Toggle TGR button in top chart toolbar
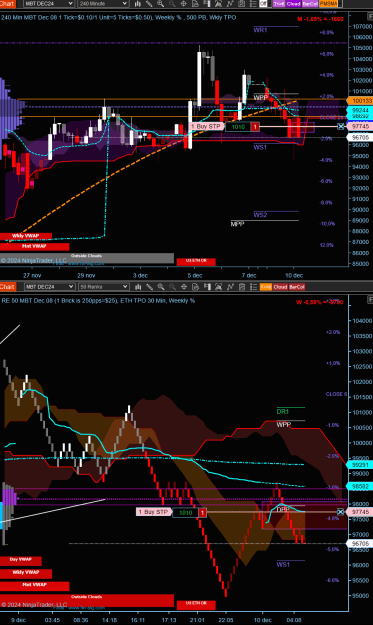The height and width of the screenshot is (625, 373). (x=279, y=4)
